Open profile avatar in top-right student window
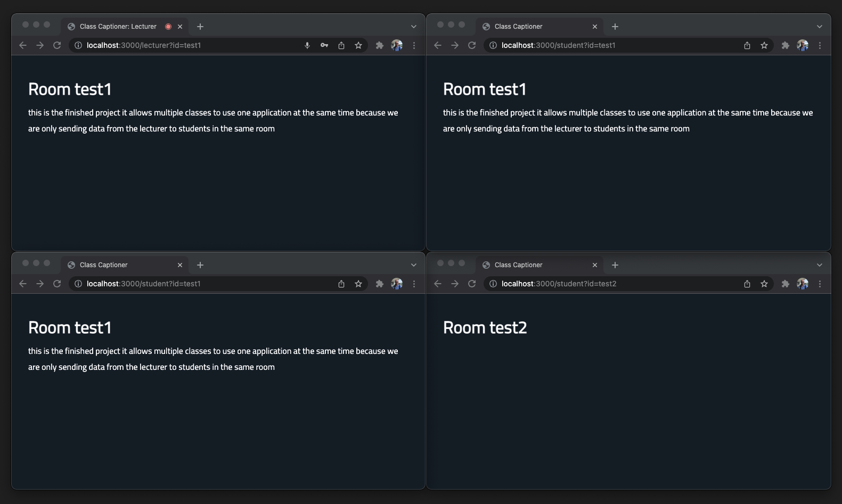The image size is (842, 504). pyautogui.click(x=803, y=45)
